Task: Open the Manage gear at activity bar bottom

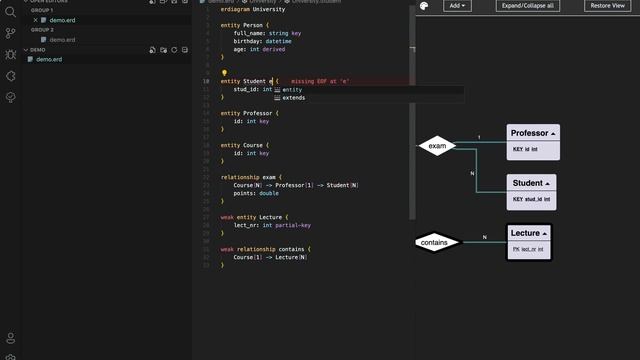Action: (x=10, y=357)
